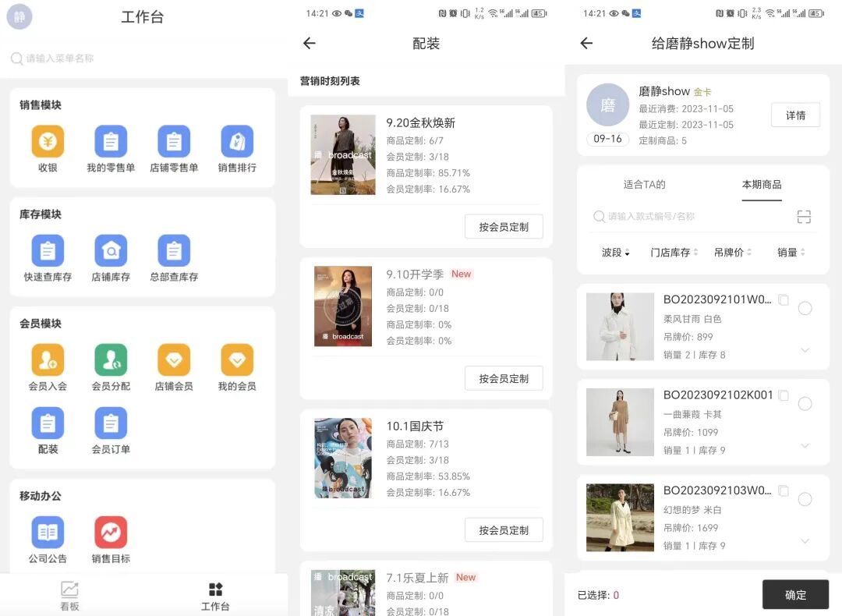Viewport: 842px width, 616px height.
Task: Open the 收银 cashier icon
Action: pyautogui.click(x=48, y=141)
